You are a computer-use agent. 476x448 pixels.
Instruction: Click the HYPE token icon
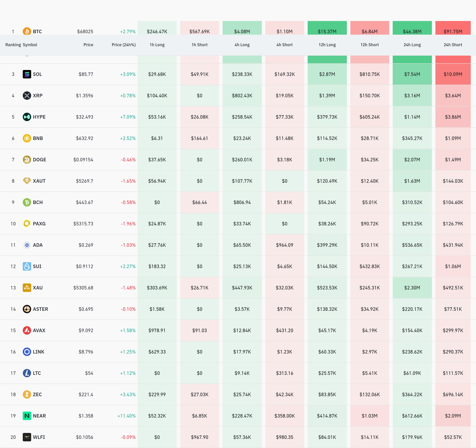[27, 117]
